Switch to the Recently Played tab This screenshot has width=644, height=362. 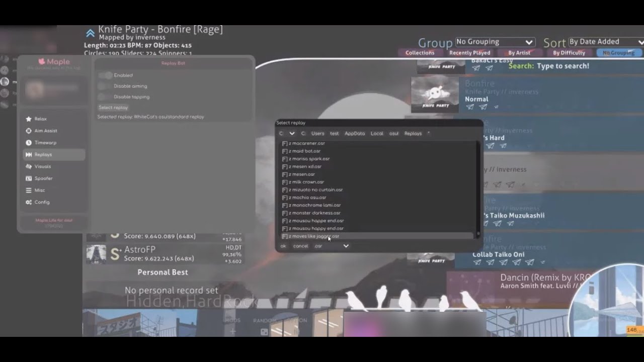click(469, 53)
